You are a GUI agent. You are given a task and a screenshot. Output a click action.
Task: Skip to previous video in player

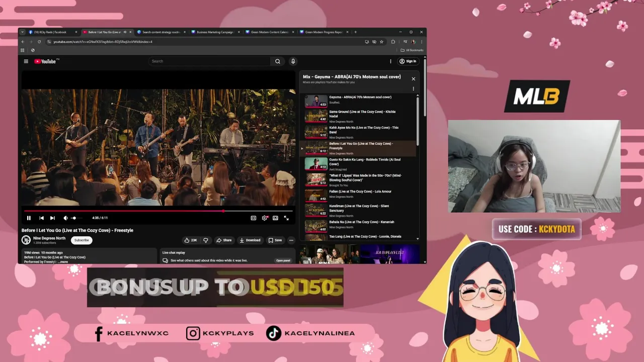coord(41,218)
